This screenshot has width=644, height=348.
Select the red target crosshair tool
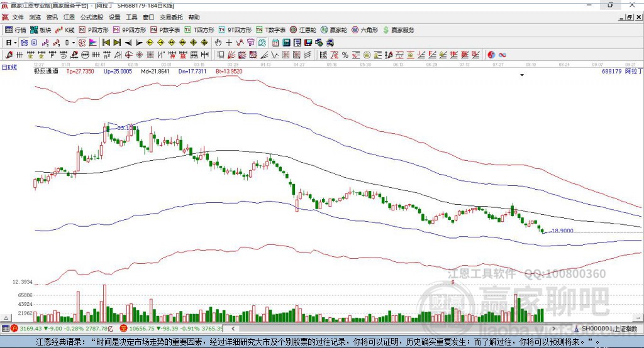[x=128, y=55]
